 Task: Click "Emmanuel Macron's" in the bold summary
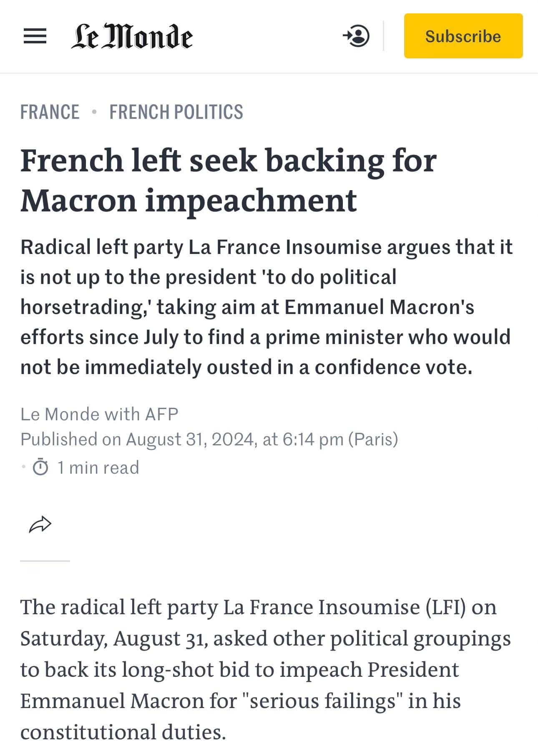(379, 307)
